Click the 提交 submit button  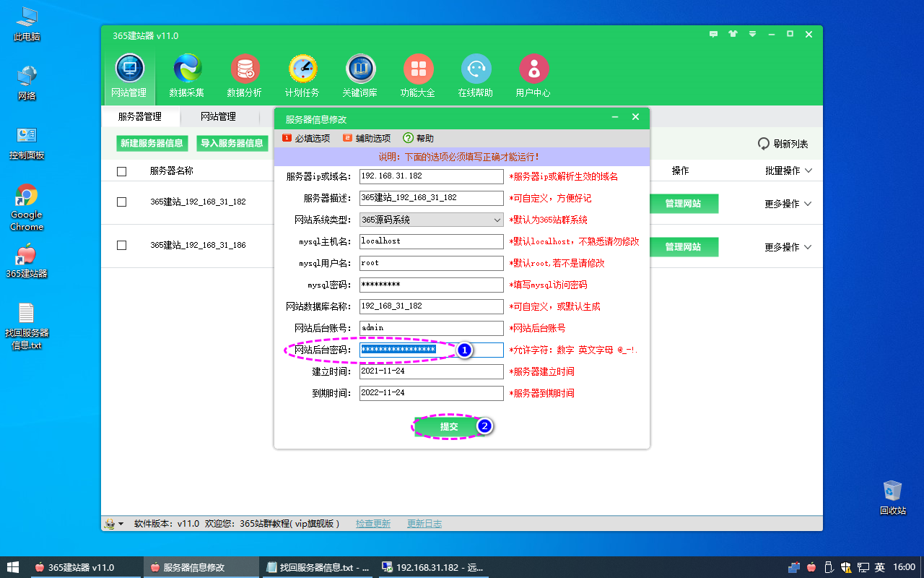(449, 427)
